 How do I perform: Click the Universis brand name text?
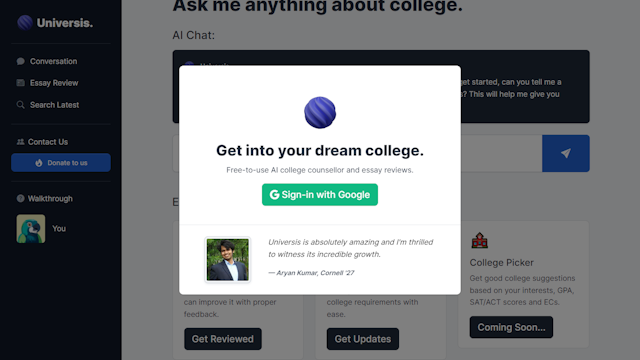65,23
